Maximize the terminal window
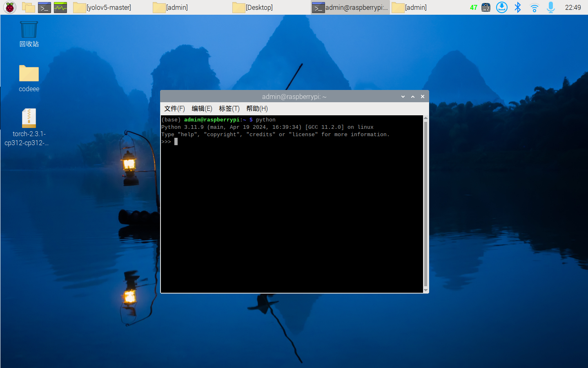The image size is (588, 368). 413,97
